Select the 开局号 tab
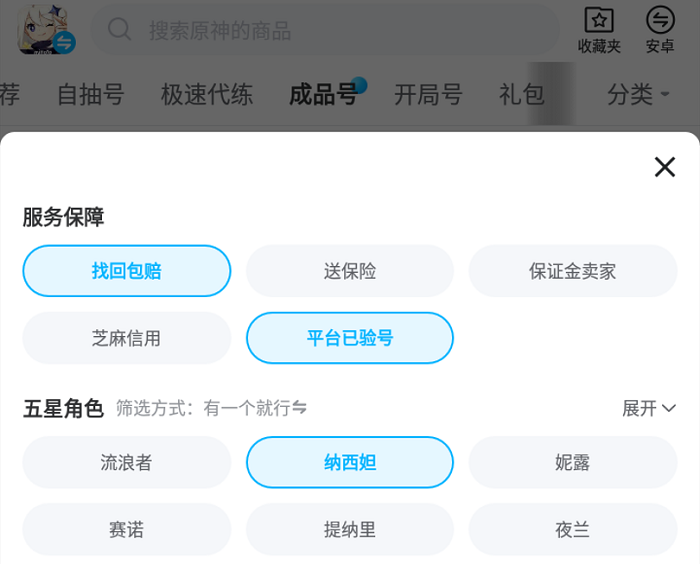700x564 pixels. (x=428, y=95)
